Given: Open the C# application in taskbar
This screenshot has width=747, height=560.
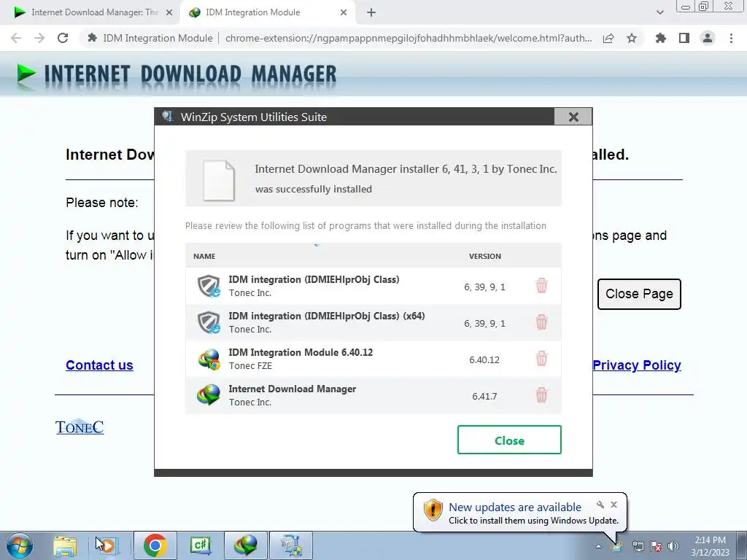Looking at the screenshot, I should (201, 545).
